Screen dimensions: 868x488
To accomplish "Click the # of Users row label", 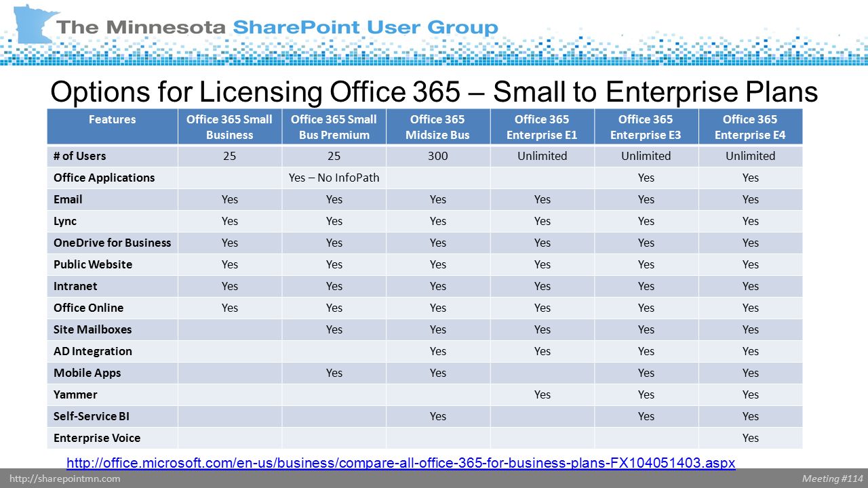I will click(80, 156).
